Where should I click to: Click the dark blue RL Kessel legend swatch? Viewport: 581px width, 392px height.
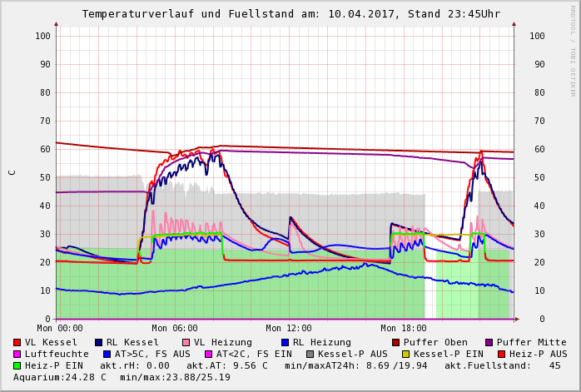(x=98, y=343)
